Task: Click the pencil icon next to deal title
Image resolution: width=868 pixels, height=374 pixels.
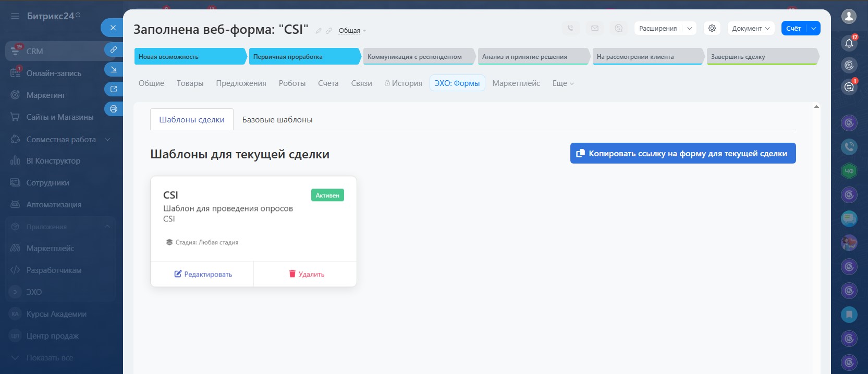Action: [319, 31]
